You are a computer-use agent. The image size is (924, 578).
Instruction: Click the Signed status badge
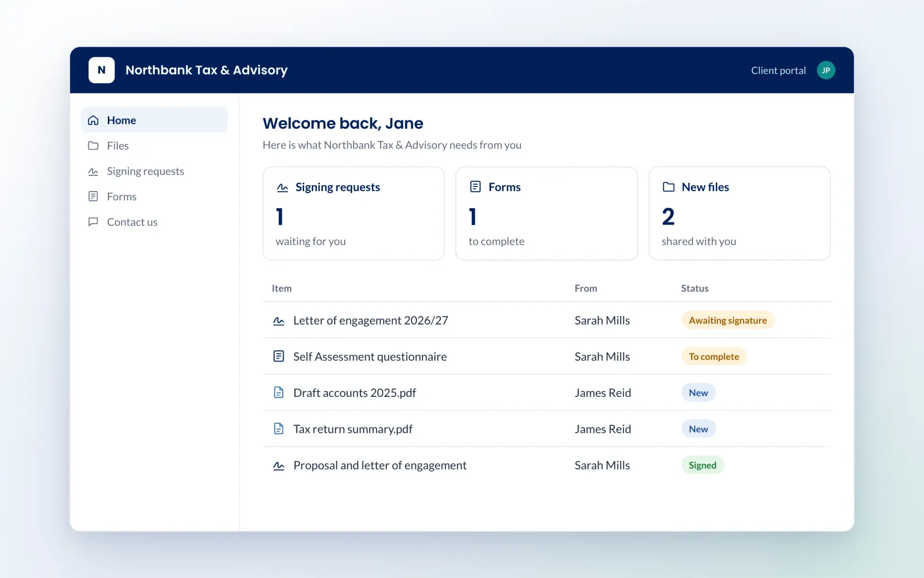click(703, 465)
